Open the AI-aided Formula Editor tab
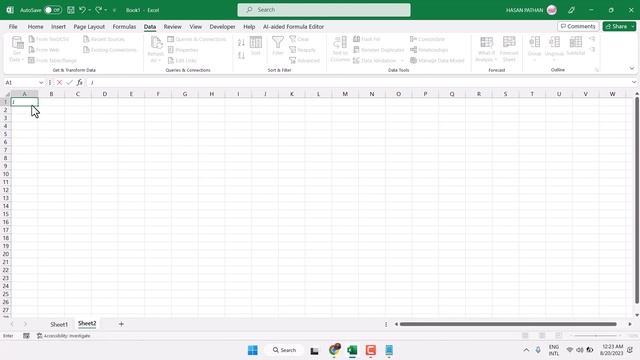Image resolution: width=640 pixels, height=360 pixels. tap(293, 27)
